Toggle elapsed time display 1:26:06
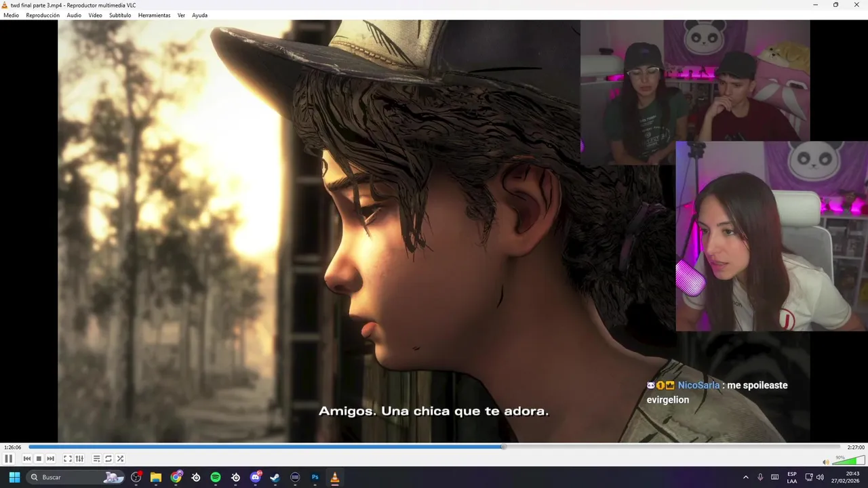 click(12, 447)
